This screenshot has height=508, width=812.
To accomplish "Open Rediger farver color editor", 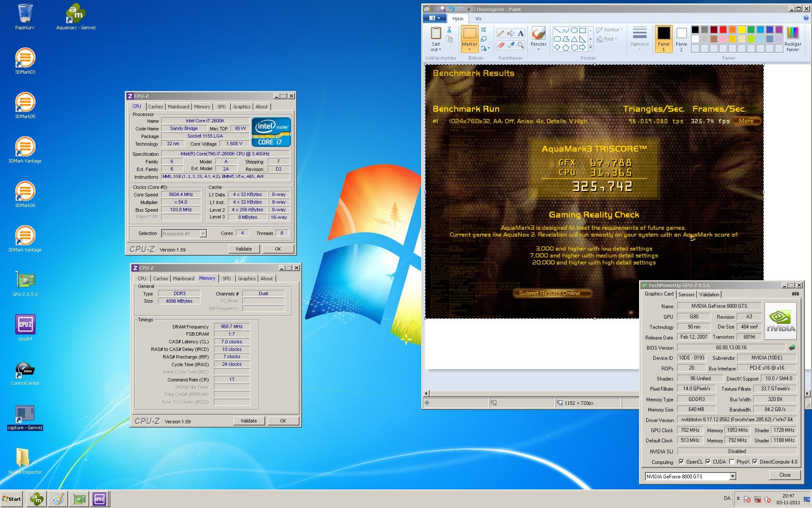I will coord(793,39).
